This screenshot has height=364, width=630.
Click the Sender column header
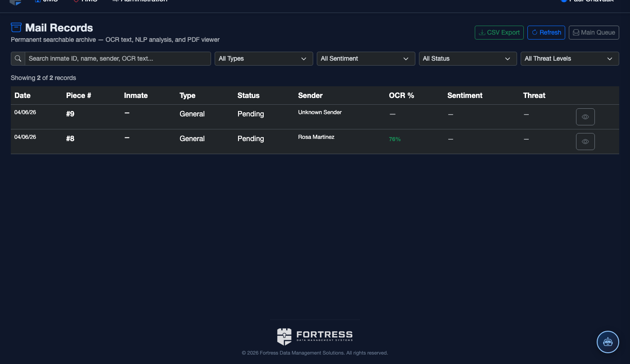point(310,95)
